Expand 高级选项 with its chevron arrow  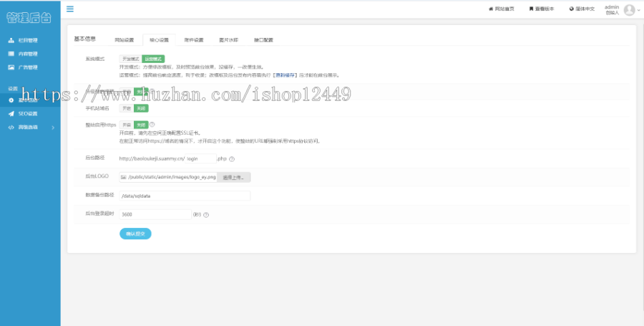coord(53,128)
